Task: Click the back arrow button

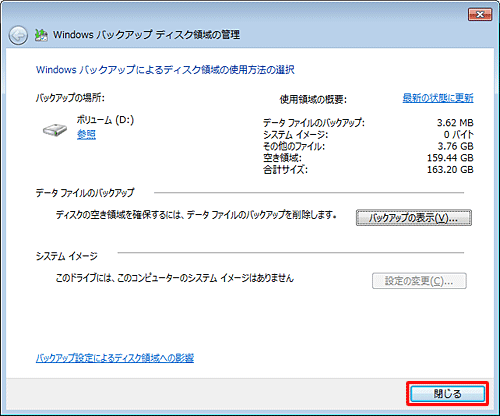Action: [x=18, y=35]
